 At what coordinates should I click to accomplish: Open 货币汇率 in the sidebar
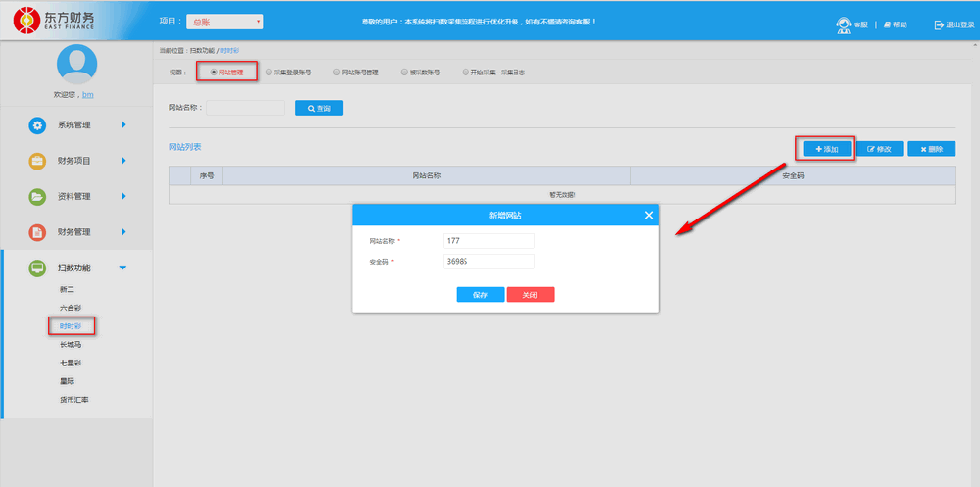tap(74, 400)
